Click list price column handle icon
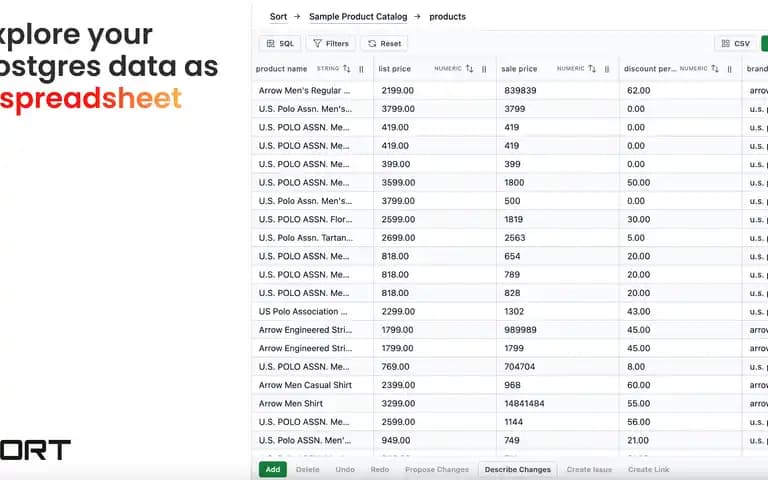 coord(484,69)
